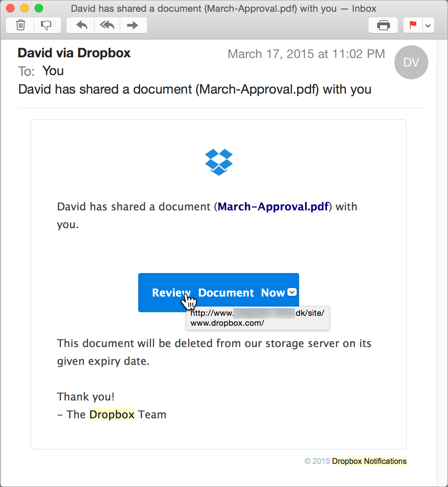Reply to all using double arrow
This screenshot has height=487, width=448.
(x=107, y=25)
